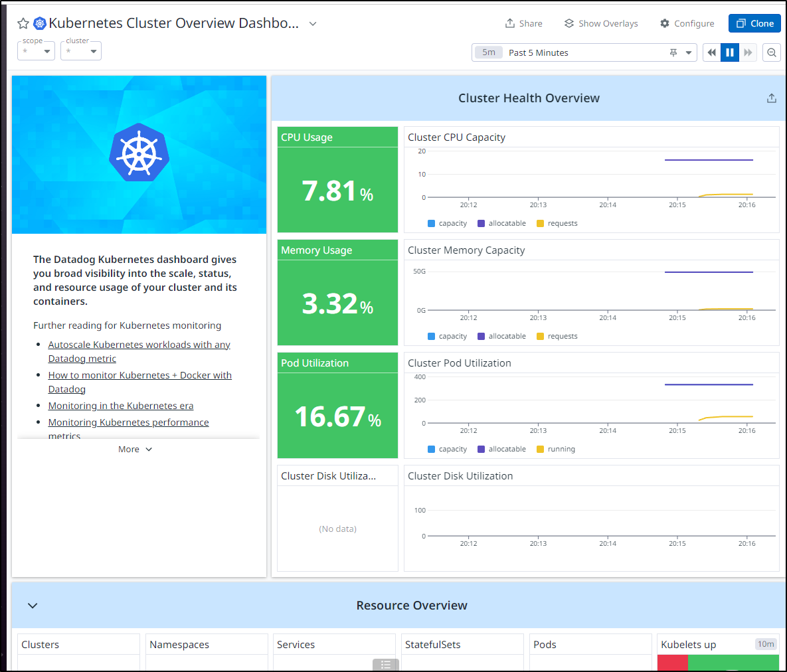Screen dimensions: 787x672
Task: Toggle capacity legend in Cluster CPU Capacity
Action: pos(447,223)
